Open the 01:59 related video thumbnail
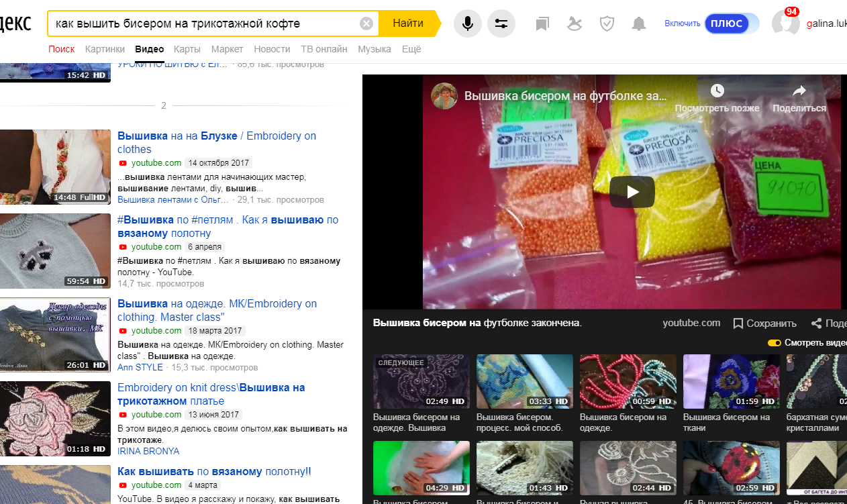The height and width of the screenshot is (504, 847). [x=732, y=381]
